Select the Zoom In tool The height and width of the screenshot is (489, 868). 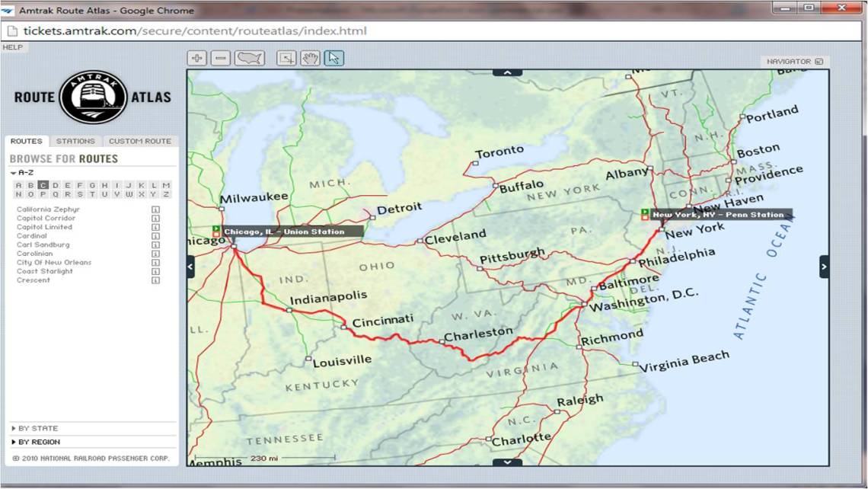coord(198,57)
